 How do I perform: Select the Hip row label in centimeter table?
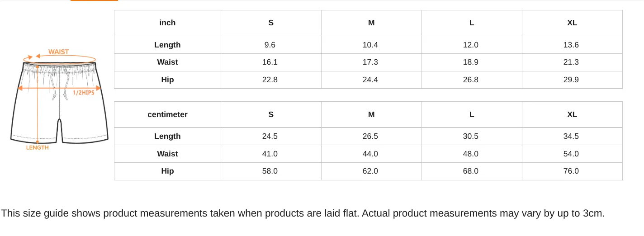167,171
